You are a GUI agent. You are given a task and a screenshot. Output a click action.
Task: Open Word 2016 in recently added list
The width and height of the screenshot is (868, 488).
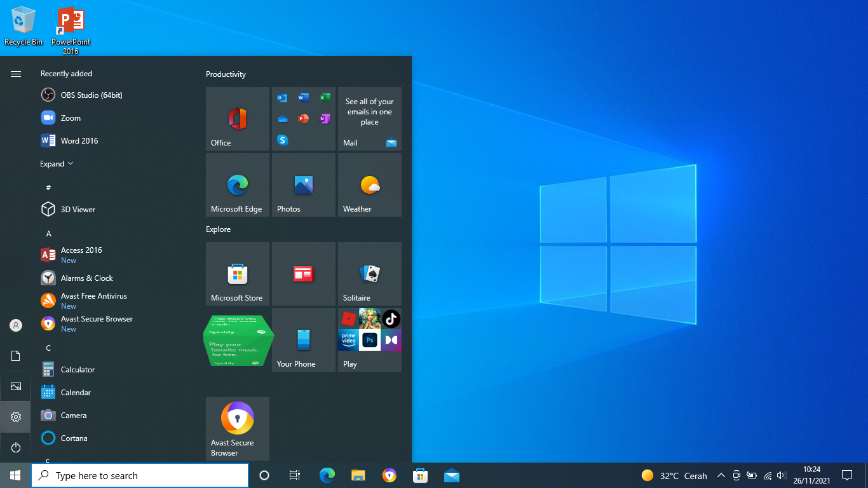113,141
